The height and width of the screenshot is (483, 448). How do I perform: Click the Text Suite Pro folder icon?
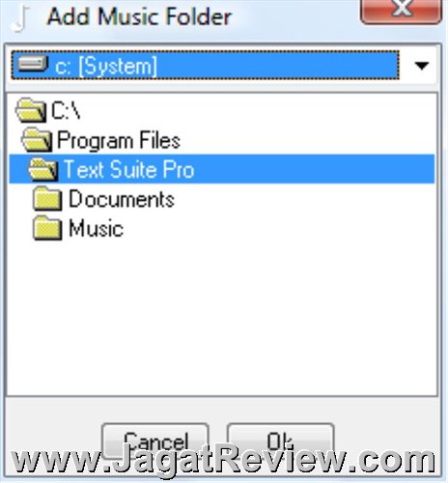[x=43, y=169]
